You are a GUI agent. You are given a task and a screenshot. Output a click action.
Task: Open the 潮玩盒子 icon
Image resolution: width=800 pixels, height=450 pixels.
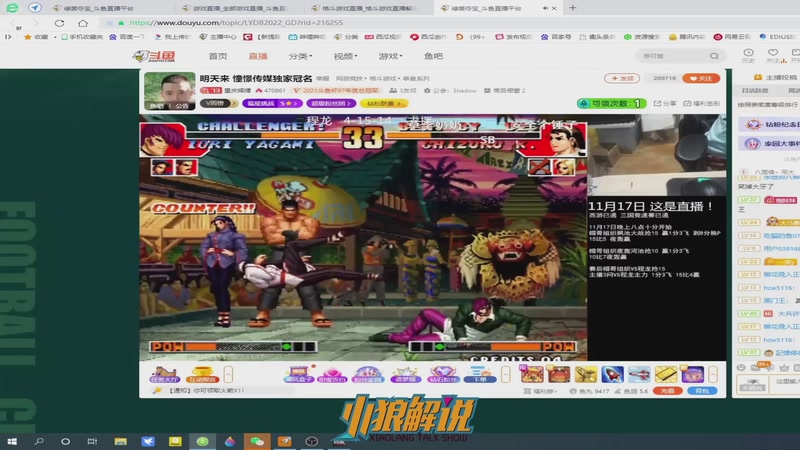(x=298, y=374)
